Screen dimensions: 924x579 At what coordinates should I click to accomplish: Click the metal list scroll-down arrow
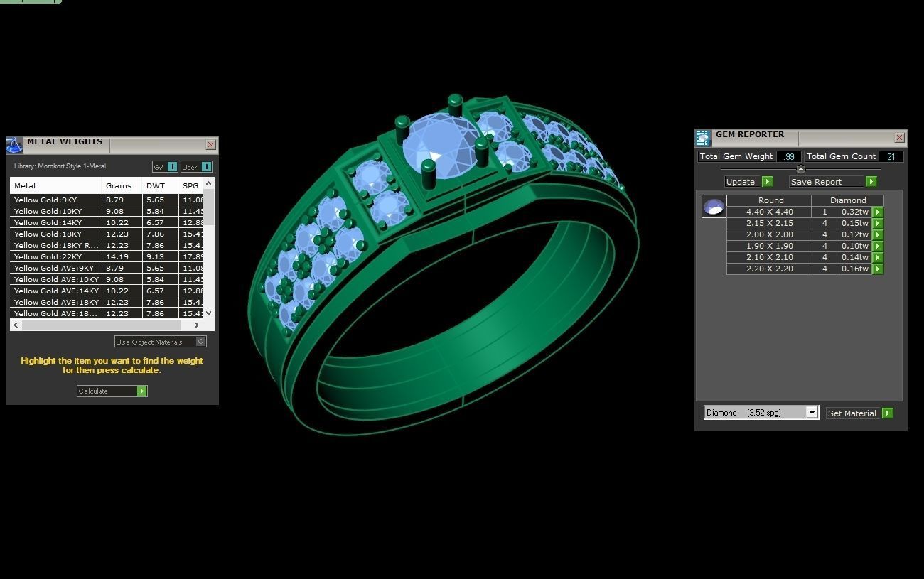pyautogui.click(x=208, y=313)
